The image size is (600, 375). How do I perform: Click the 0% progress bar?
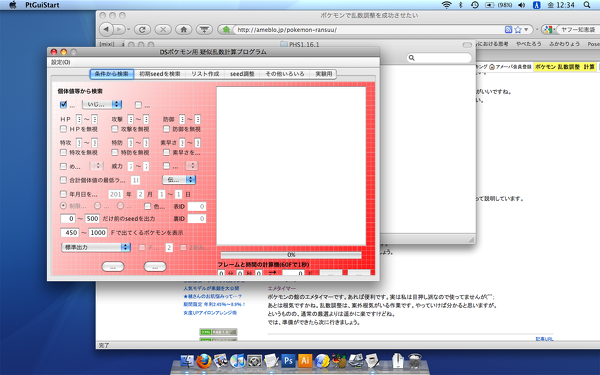[291, 255]
